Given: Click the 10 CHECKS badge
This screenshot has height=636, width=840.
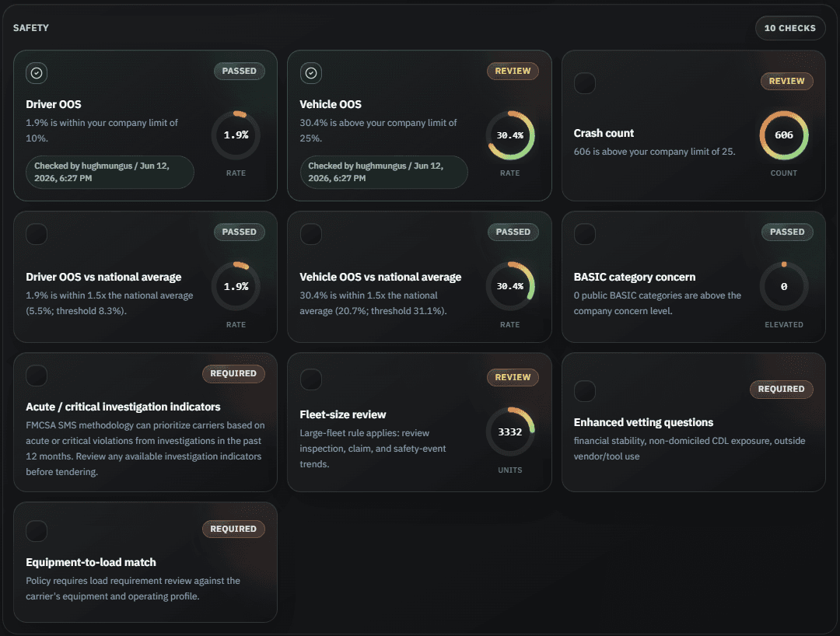Looking at the screenshot, I should [x=789, y=28].
